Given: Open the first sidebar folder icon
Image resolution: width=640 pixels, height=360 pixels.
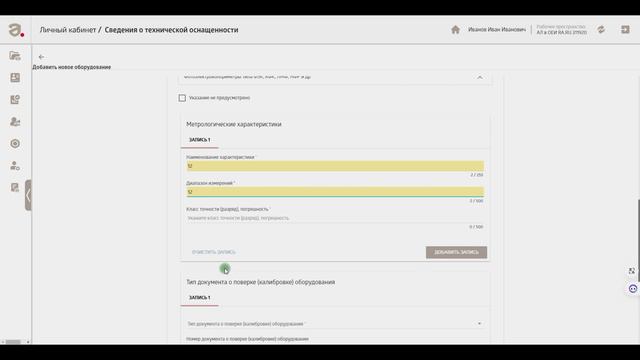Looking at the screenshot, I should tap(15, 56).
